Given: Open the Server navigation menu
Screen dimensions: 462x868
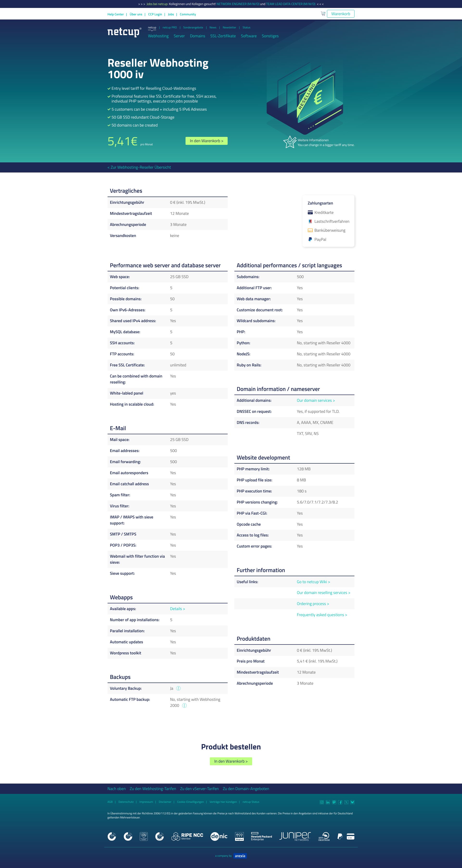Looking at the screenshot, I should 179,36.
